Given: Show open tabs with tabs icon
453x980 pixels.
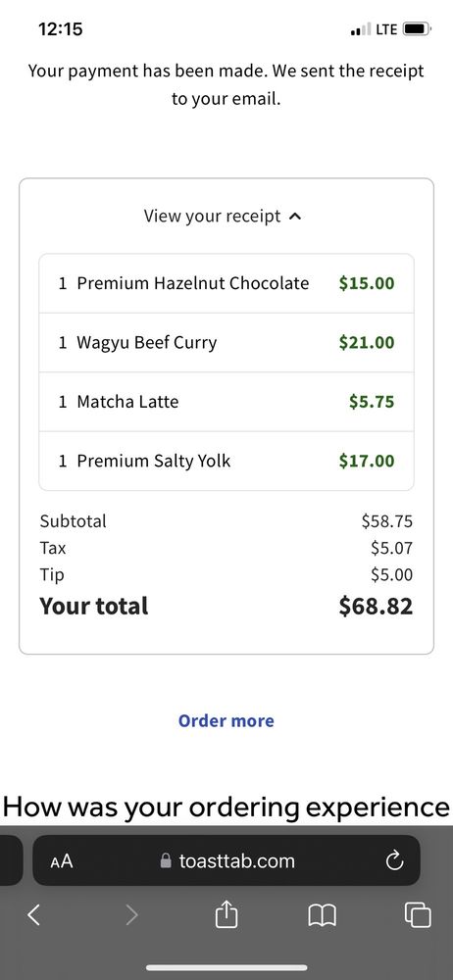Looking at the screenshot, I should (x=418, y=915).
